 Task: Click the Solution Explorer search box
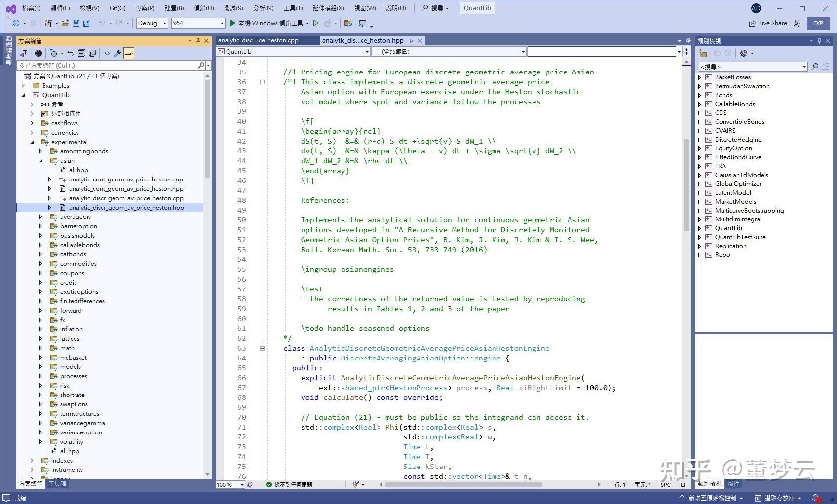(111, 65)
